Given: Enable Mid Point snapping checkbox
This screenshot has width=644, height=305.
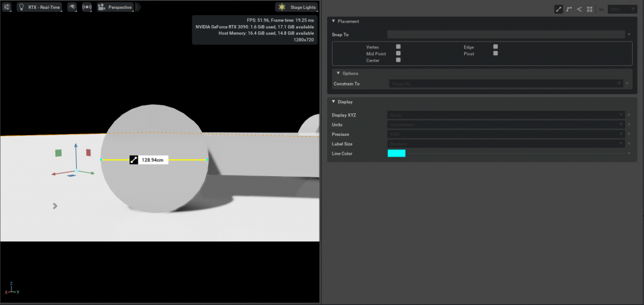Looking at the screenshot, I should pos(398,53).
